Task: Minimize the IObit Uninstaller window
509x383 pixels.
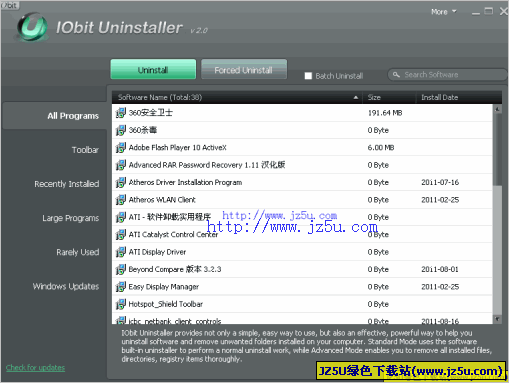Action: pos(476,13)
